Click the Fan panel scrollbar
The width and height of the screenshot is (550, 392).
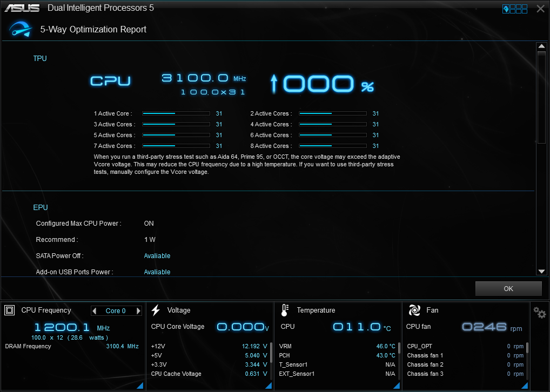pos(527,348)
